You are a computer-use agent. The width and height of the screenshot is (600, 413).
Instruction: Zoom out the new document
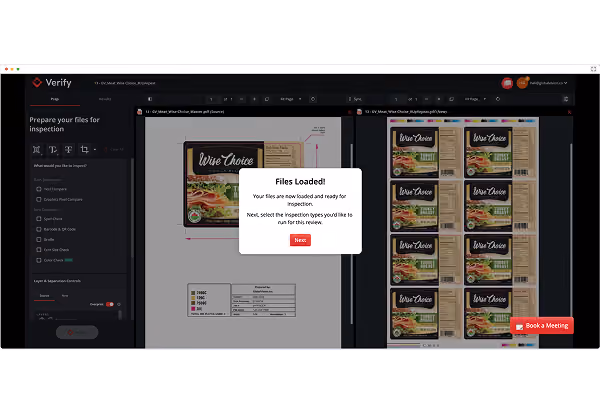[426, 99]
